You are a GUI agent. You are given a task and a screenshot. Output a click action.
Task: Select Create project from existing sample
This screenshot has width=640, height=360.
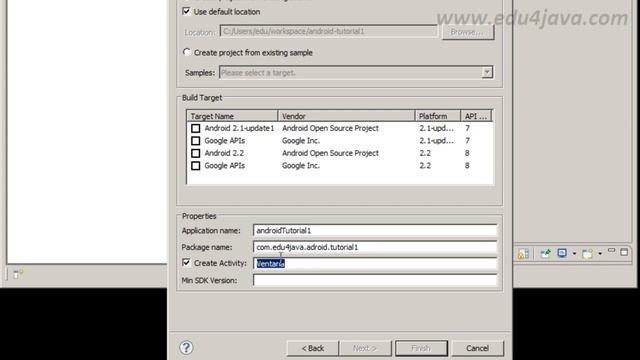(187, 52)
